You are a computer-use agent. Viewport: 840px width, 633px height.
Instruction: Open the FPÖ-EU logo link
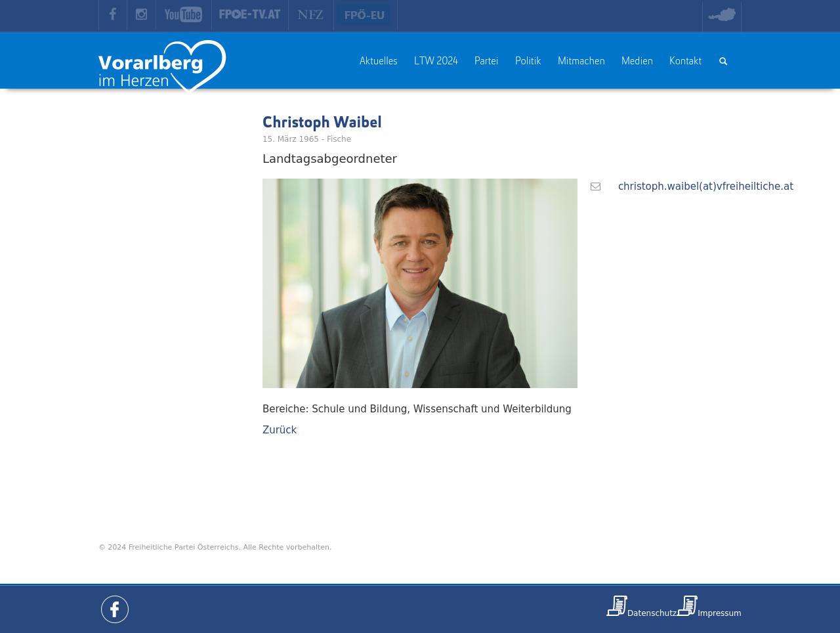365,15
